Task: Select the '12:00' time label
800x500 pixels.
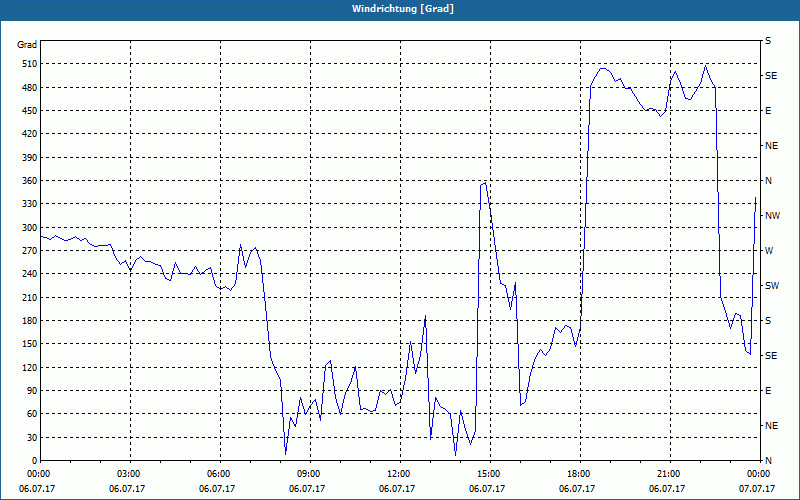Action: [397, 473]
